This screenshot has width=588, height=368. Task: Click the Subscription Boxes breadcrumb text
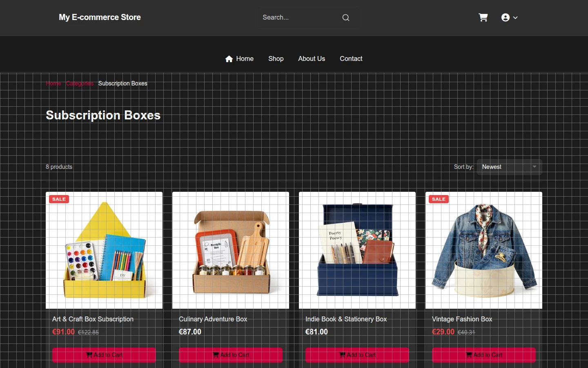[122, 83]
